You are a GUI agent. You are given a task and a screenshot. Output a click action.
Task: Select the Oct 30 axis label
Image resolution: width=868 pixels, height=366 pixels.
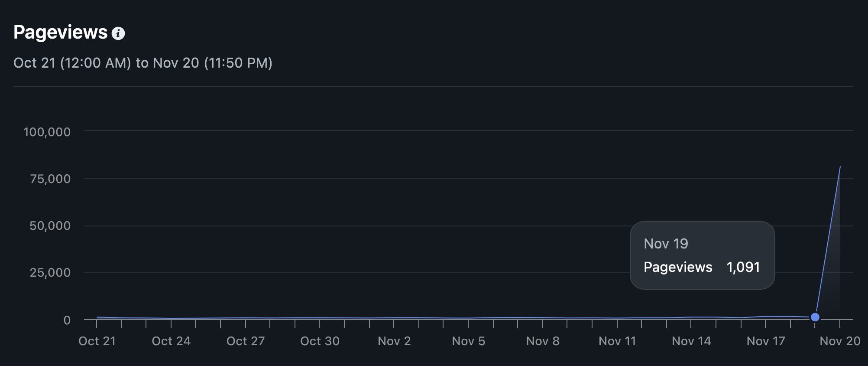[x=320, y=341]
